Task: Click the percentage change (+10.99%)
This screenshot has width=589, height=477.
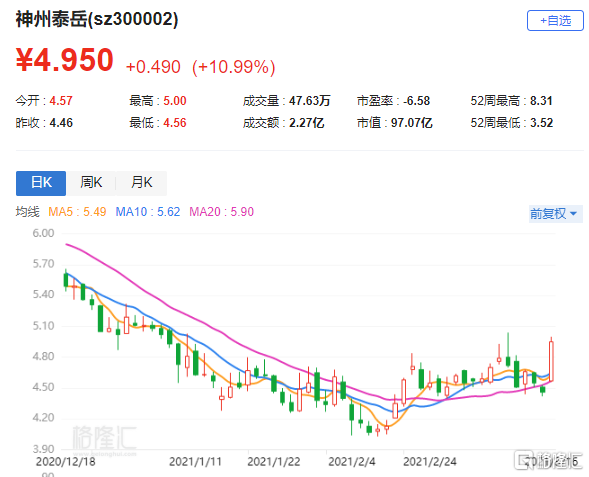Action: (234, 67)
